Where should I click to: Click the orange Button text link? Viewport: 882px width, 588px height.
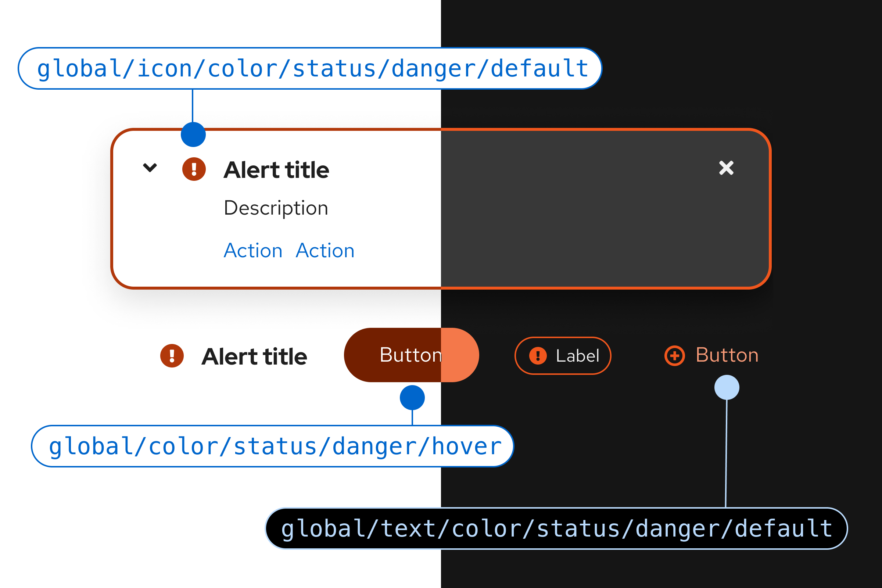pyautogui.click(x=727, y=355)
